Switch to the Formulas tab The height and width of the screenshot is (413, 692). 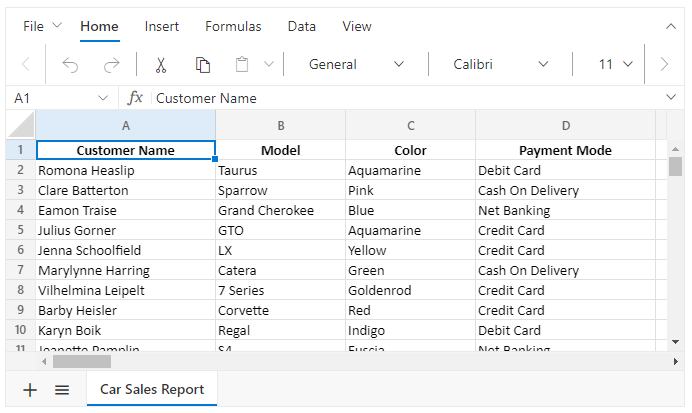pos(233,26)
